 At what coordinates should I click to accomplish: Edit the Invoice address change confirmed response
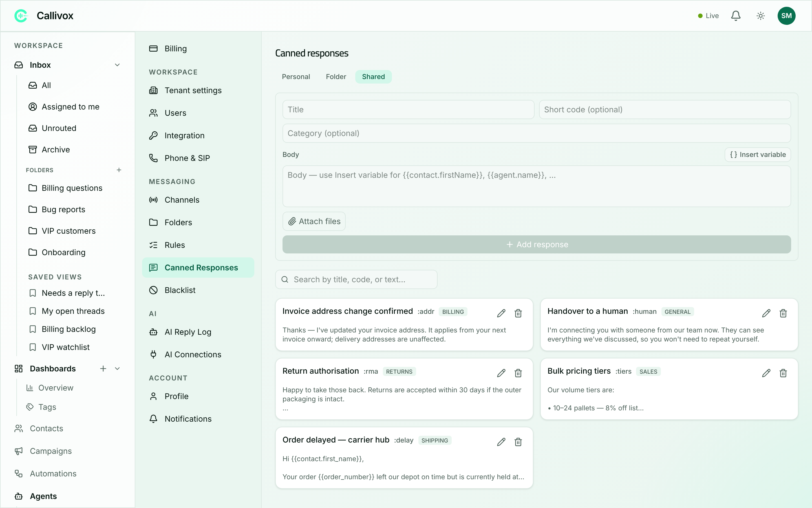coord(501,313)
